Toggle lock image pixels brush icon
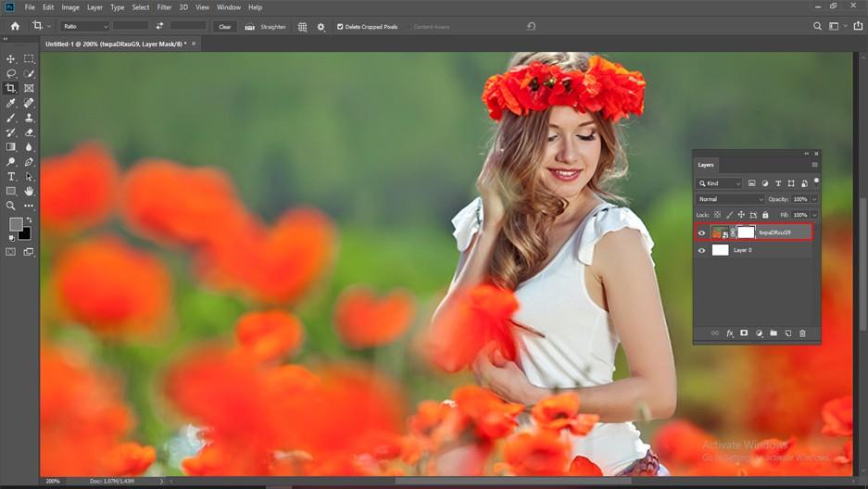 point(729,215)
